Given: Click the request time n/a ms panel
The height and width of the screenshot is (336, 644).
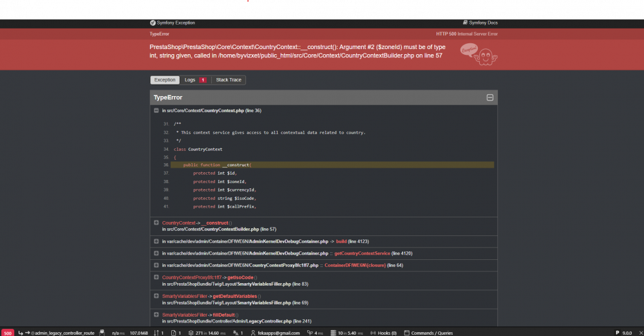Looking at the screenshot, I should [x=117, y=333].
